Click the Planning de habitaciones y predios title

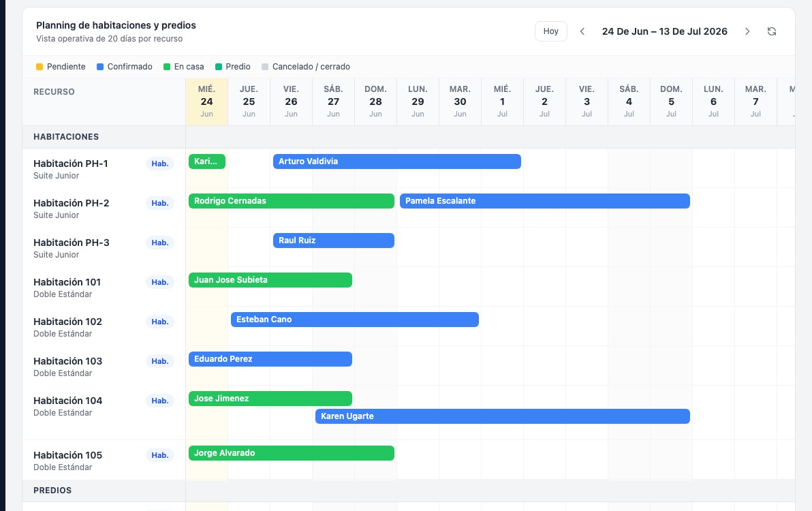[x=116, y=25]
